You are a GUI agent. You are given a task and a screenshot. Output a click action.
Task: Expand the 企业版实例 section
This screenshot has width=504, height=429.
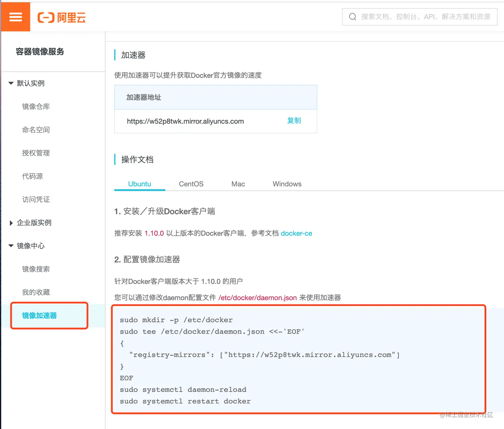pos(11,223)
